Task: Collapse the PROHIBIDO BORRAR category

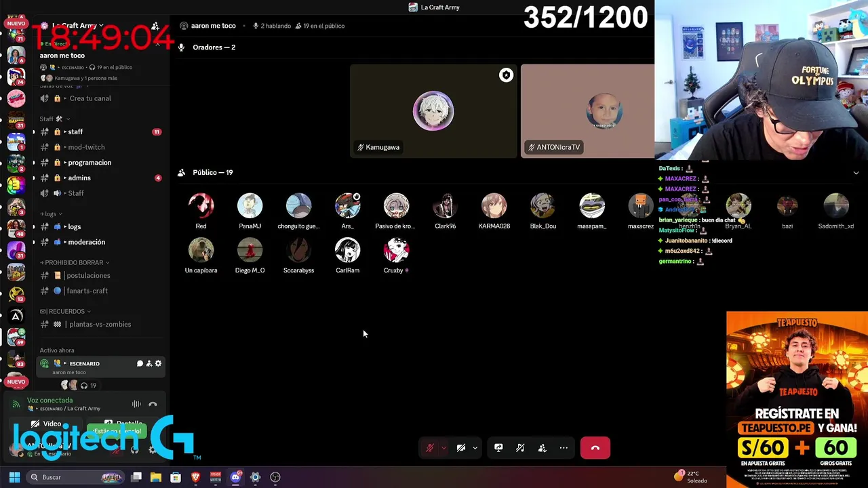Action: (75, 262)
